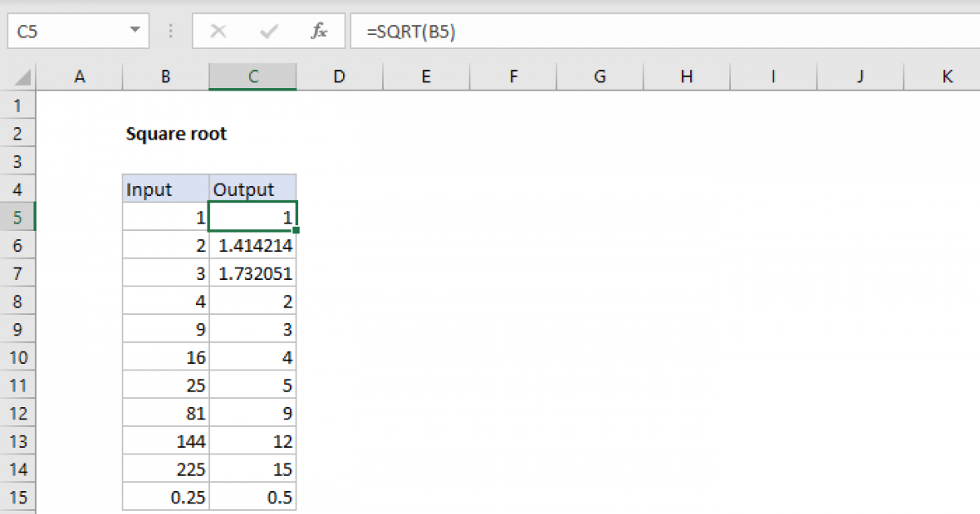Click the green fill handle on cell C5
The width and height of the screenshot is (980, 514).
[x=296, y=228]
